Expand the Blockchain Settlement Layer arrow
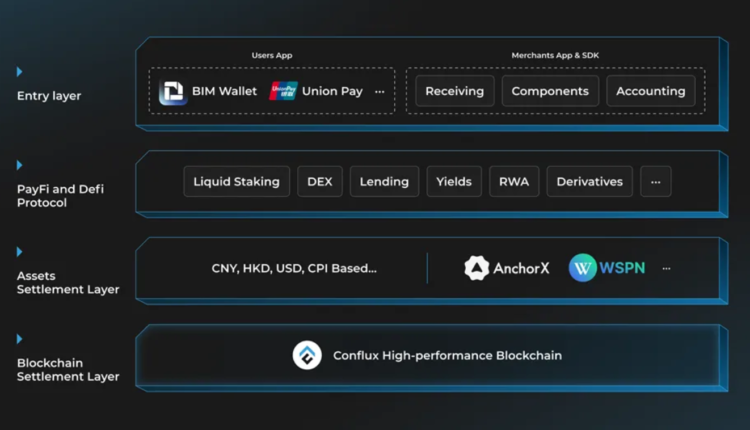 point(20,339)
